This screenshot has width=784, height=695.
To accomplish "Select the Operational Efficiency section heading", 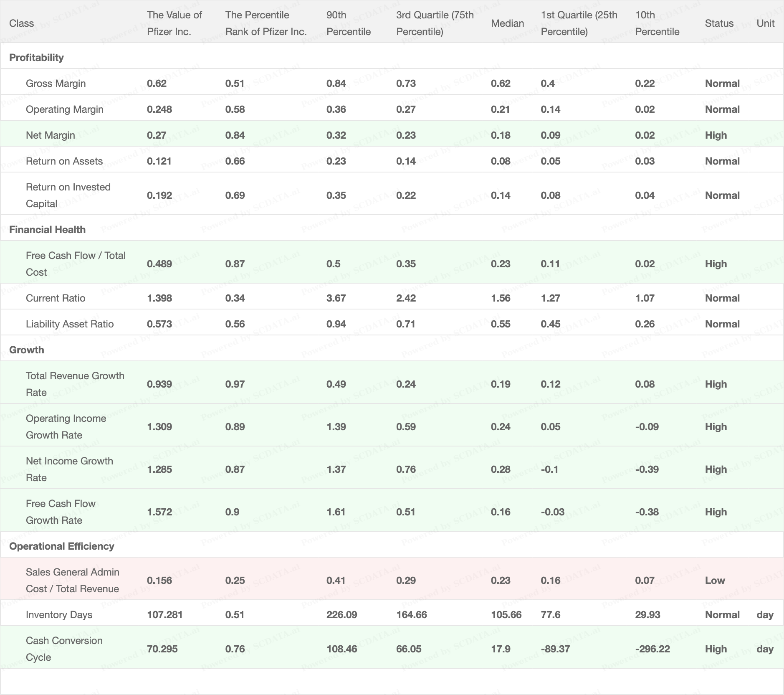I will click(61, 546).
